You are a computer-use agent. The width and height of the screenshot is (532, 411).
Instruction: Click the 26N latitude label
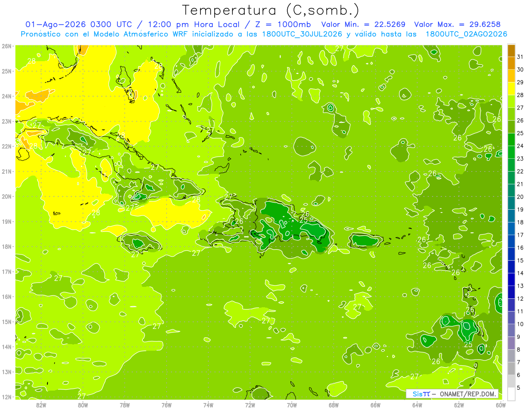[7, 46]
